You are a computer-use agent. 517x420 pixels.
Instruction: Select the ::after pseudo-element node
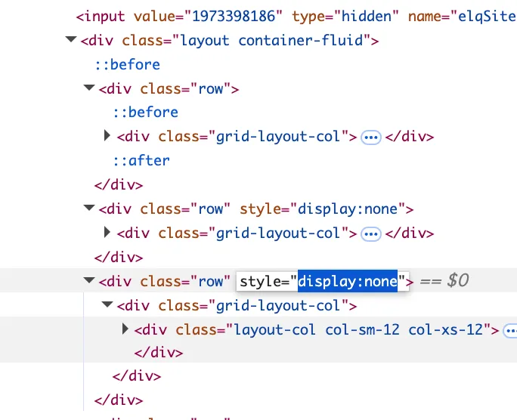coord(141,161)
